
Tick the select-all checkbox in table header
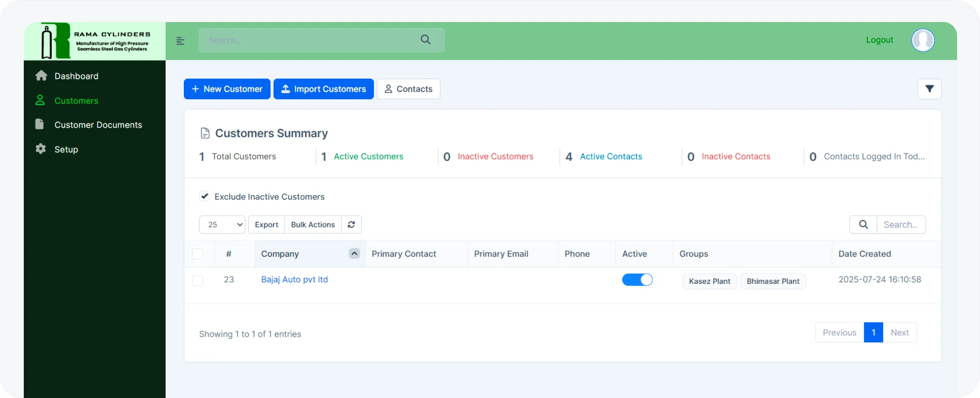click(x=197, y=254)
